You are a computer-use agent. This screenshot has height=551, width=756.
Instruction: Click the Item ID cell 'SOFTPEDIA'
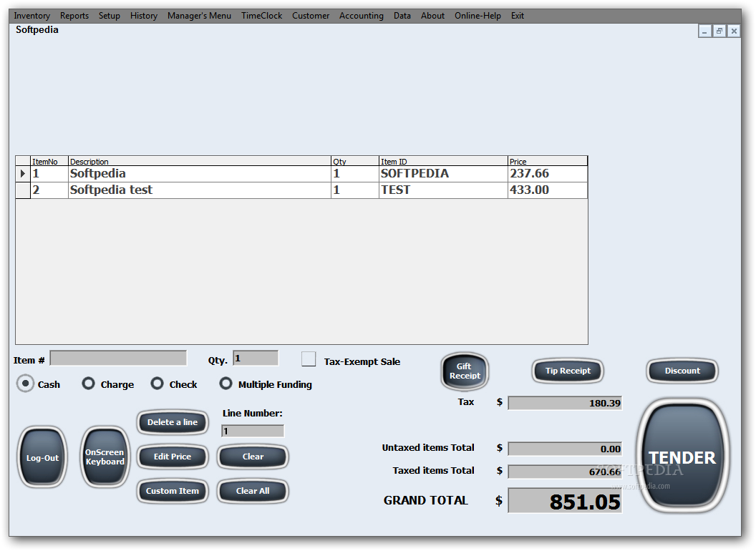click(444, 174)
